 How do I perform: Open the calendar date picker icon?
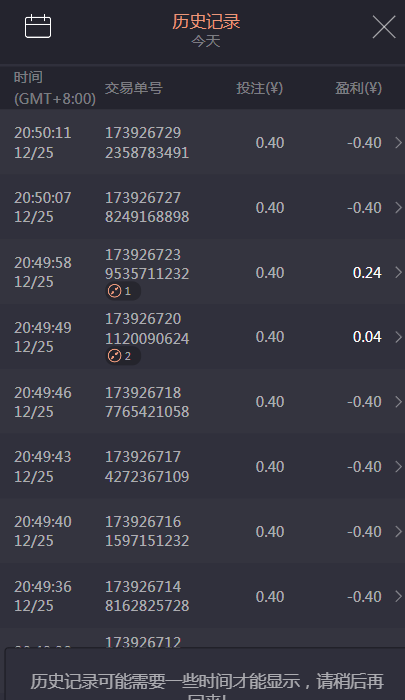[x=38, y=26]
